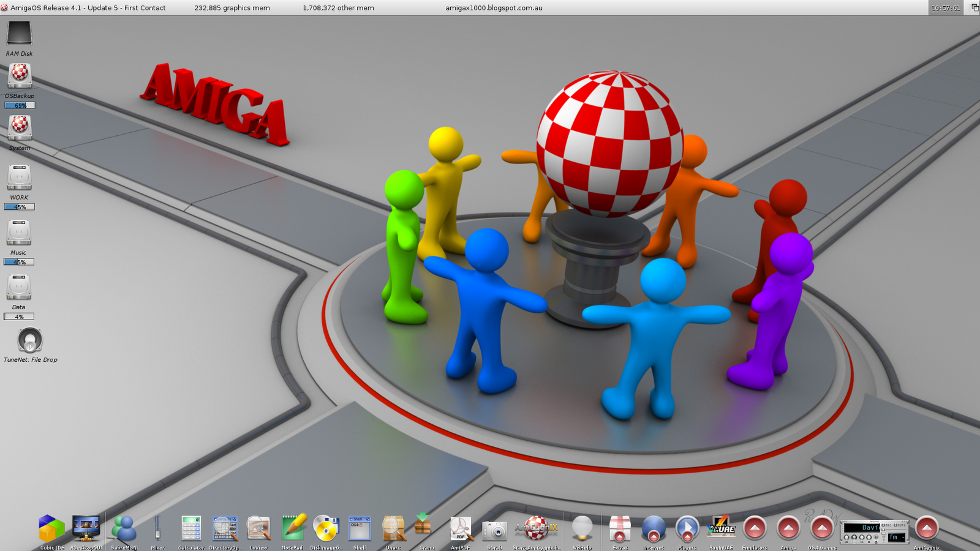Select the Music drive icon

[x=19, y=233]
